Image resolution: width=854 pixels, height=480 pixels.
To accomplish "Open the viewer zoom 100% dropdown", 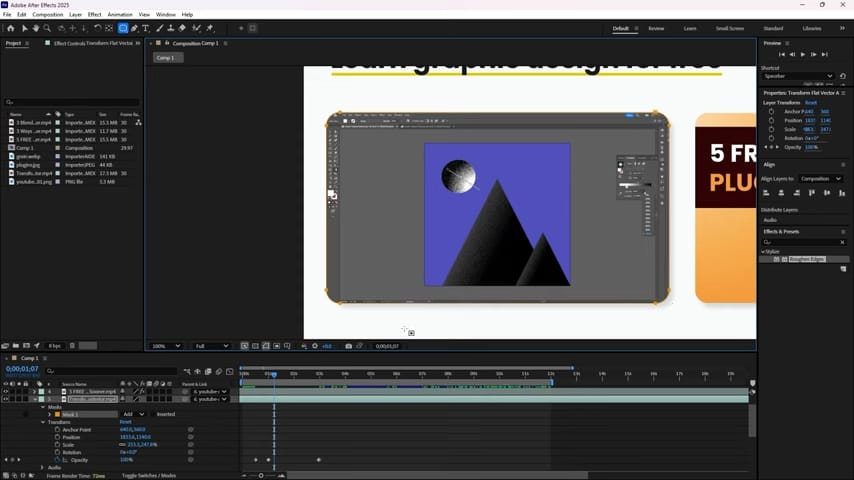I will coord(167,346).
